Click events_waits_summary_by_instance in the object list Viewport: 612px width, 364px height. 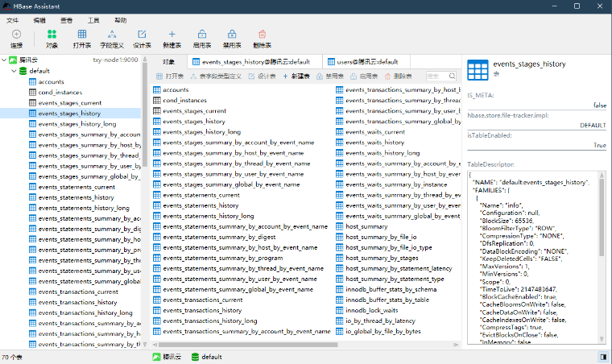[x=396, y=184]
